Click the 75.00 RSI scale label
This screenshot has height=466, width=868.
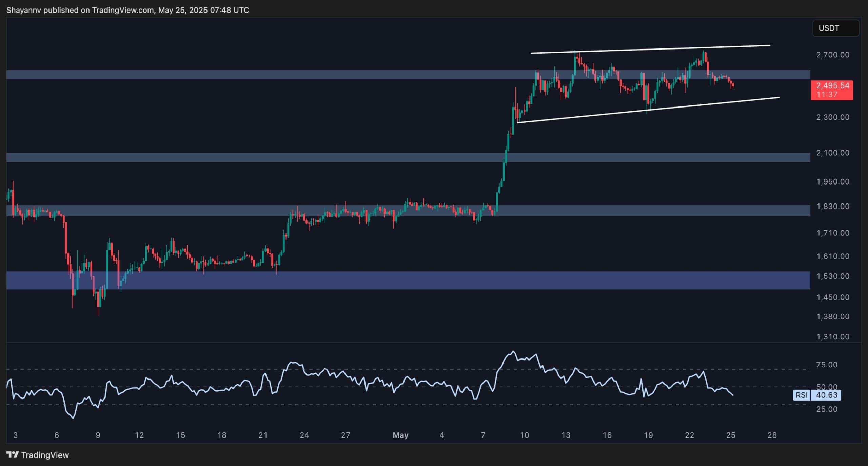827,365
